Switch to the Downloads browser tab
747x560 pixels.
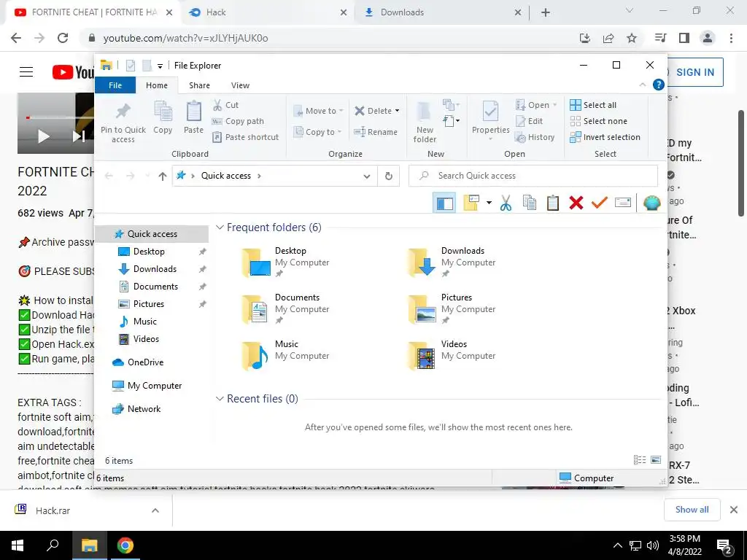441,12
